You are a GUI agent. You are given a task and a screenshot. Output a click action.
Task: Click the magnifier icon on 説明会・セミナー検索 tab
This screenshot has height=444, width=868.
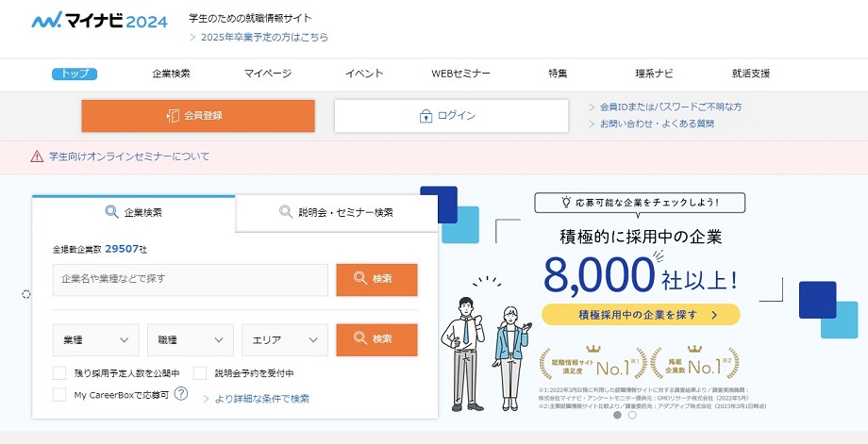286,212
